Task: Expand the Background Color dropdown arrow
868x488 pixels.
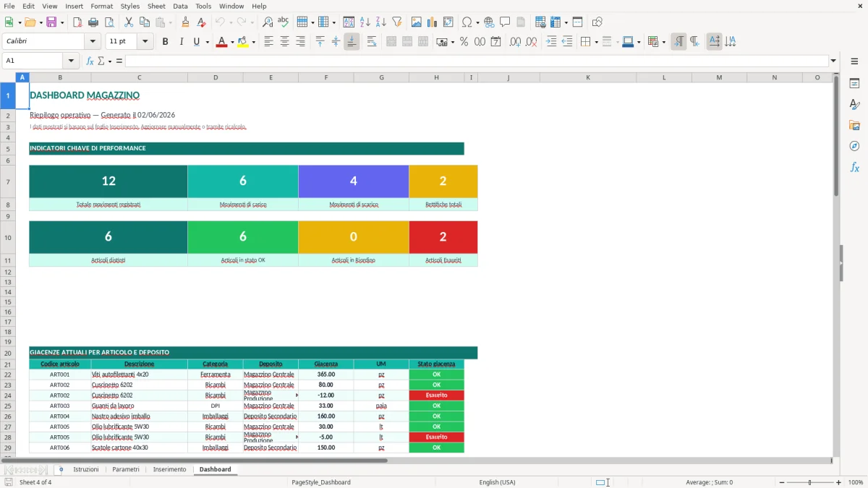Action: pyautogui.click(x=253, y=42)
